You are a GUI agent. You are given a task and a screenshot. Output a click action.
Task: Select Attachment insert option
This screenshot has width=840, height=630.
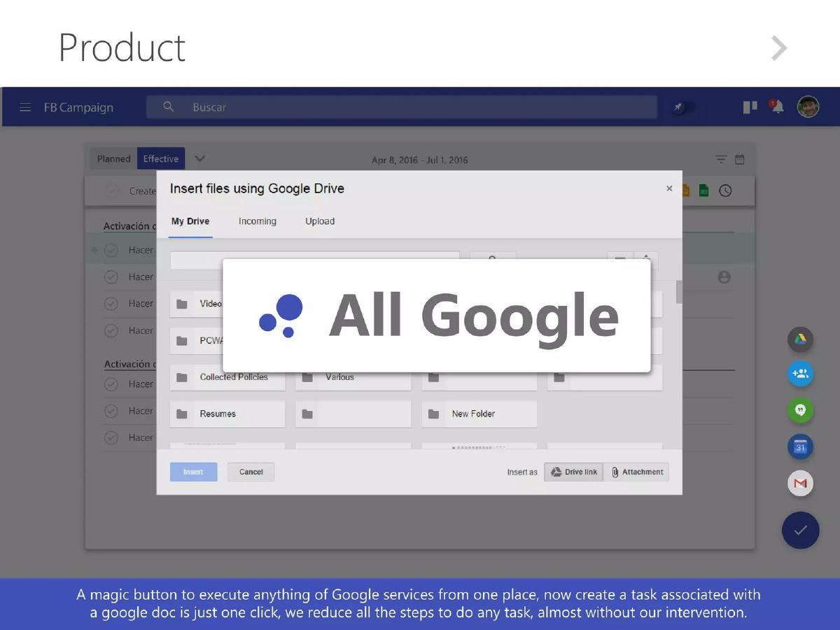(636, 472)
